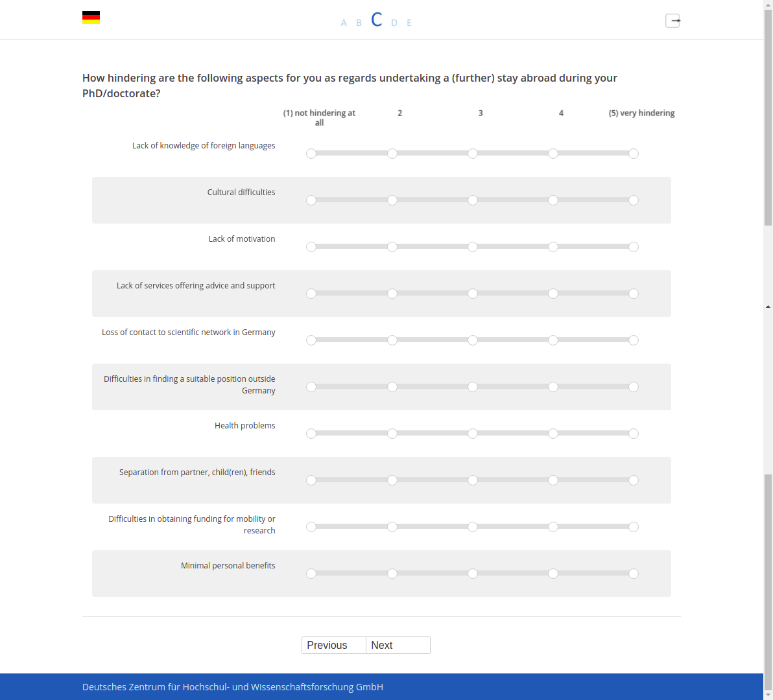Click the footer text Deutsches Zentrum für Hochschul- und Wissenschaftsforschung
773x700 pixels.
click(x=233, y=687)
